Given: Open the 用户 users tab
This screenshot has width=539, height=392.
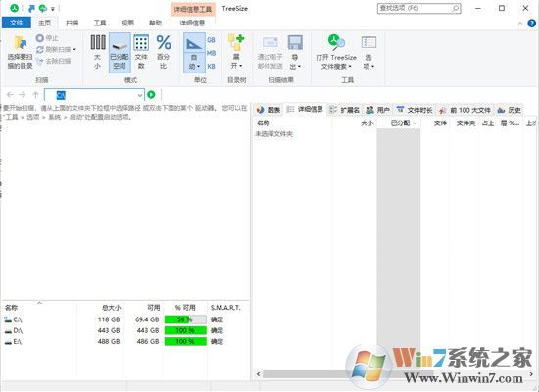Looking at the screenshot, I should pos(377,110).
